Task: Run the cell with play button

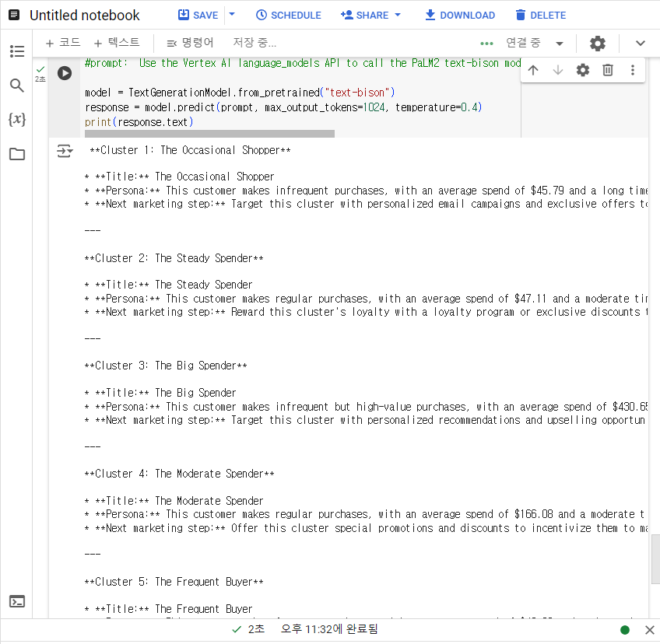Action: (x=65, y=73)
